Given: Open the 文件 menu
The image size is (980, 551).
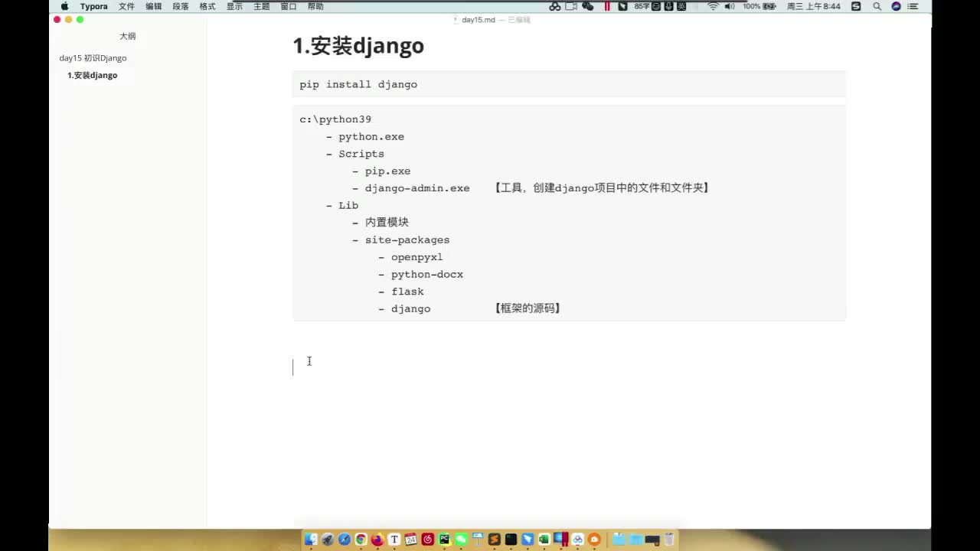Looking at the screenshot, I should coord(126,6).
